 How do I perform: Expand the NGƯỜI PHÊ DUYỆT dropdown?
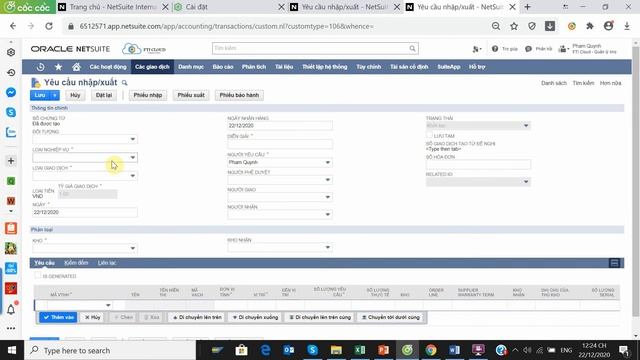(327, 180)
